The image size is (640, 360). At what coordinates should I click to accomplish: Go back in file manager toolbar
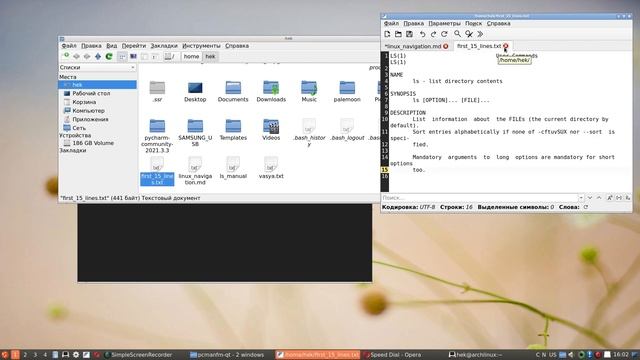pyautogui.click(x=76, y=56)
